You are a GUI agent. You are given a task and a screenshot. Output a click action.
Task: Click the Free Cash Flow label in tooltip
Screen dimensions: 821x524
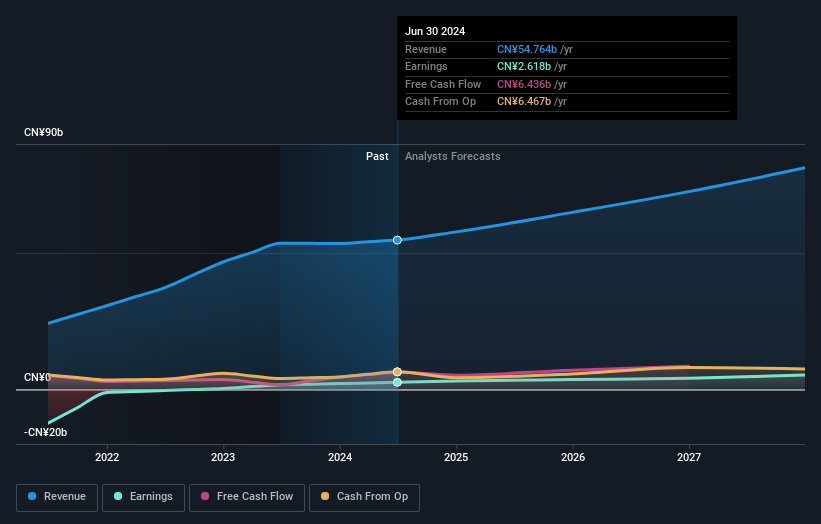(443, 84)
